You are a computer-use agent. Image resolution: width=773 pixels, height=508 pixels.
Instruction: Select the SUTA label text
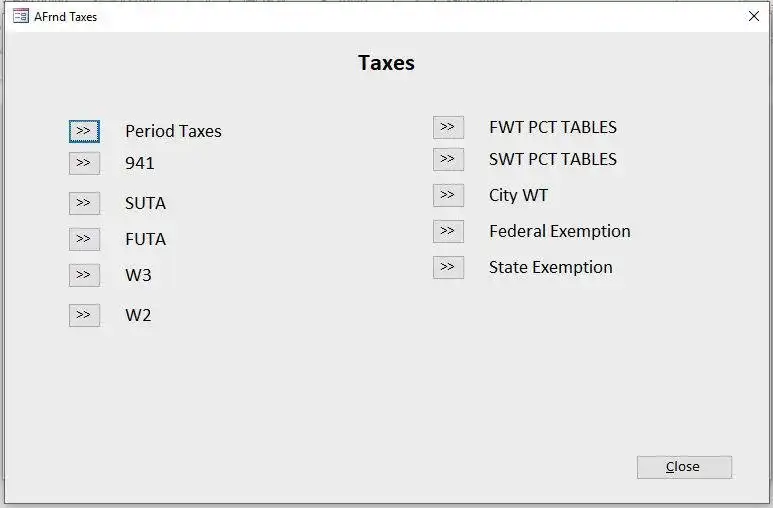click(x=145, y=203)
